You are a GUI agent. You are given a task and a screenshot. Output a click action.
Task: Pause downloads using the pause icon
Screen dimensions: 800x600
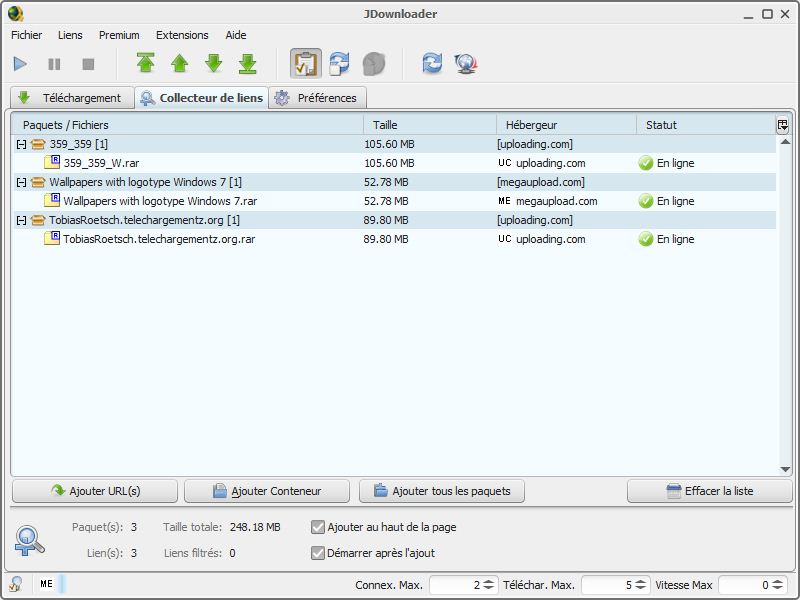click(54, 64)
